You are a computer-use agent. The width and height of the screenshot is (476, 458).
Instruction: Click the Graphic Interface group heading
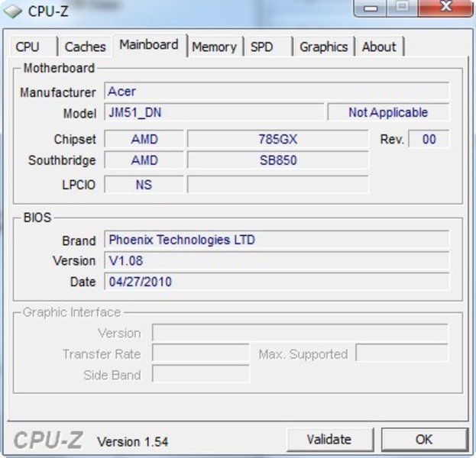tap(72, 312)
